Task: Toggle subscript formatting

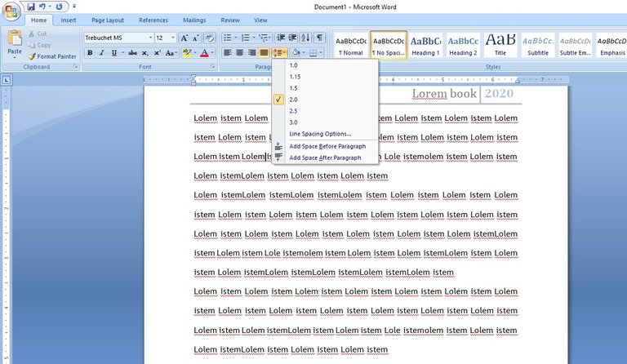Action: point(145,53)
